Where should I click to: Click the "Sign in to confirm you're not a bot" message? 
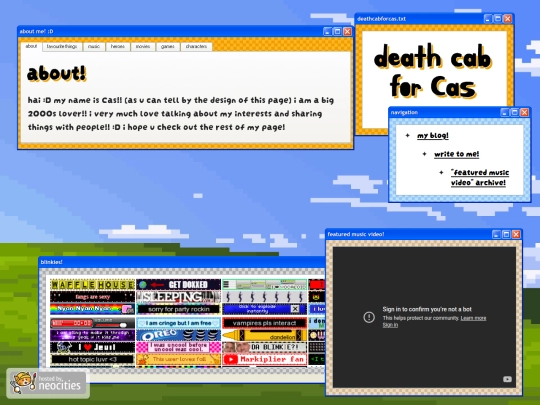pos(427,309)
